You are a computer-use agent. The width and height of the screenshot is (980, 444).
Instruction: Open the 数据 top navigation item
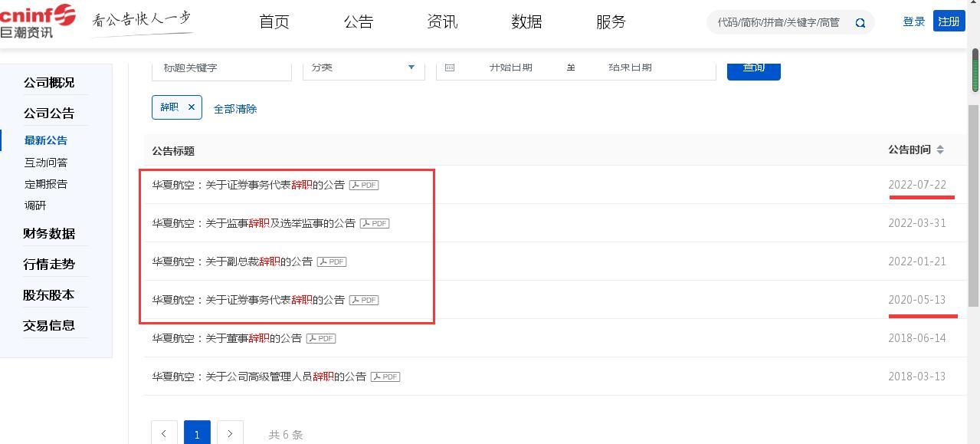click(526, 22)
